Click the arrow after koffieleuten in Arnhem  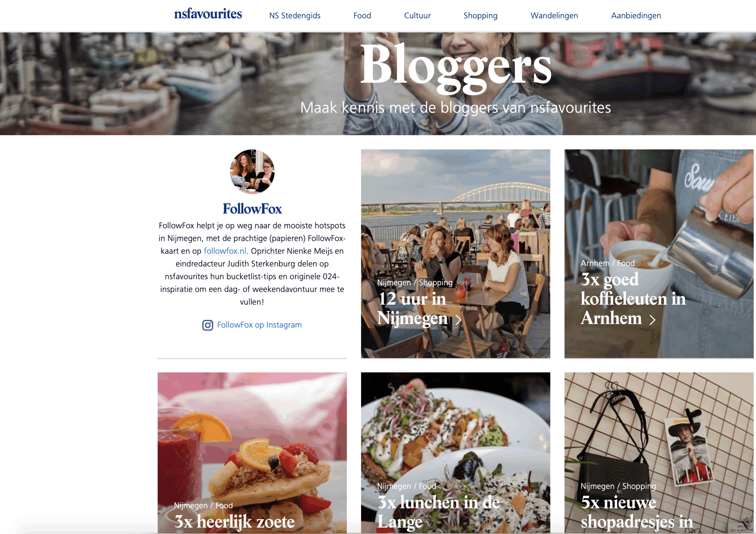click(652, 319)
